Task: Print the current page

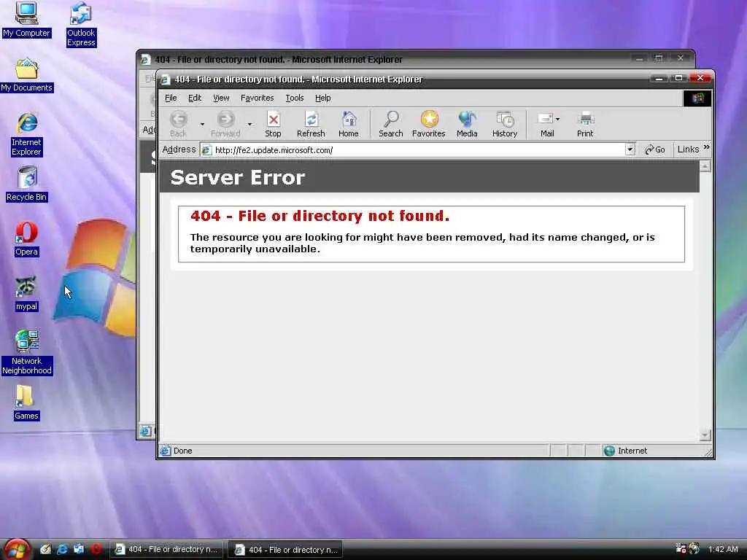Action: pos(585,124)
